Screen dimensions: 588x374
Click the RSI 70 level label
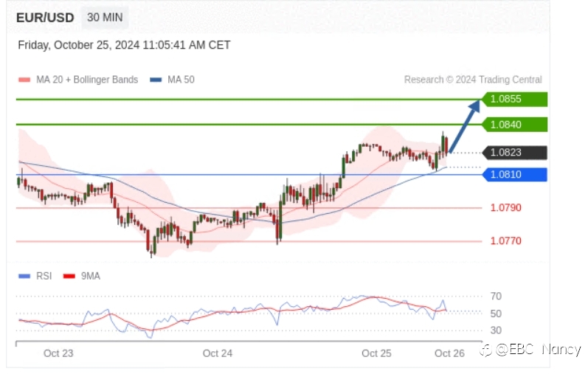point(496,297)
